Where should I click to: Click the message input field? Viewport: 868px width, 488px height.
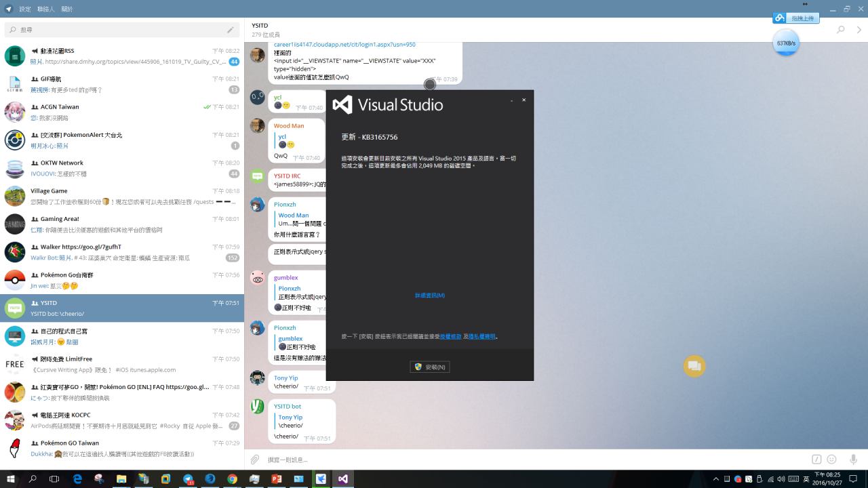(536, 460)
